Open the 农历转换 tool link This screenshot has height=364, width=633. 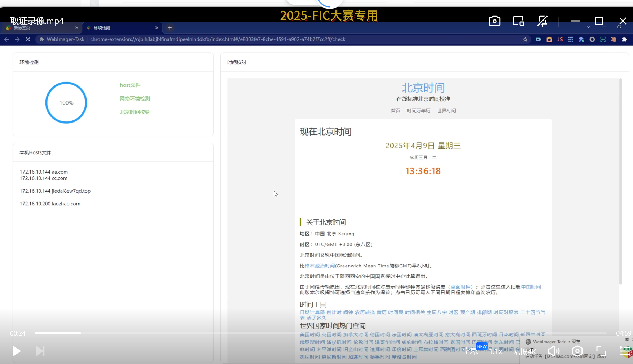[365, 312]
